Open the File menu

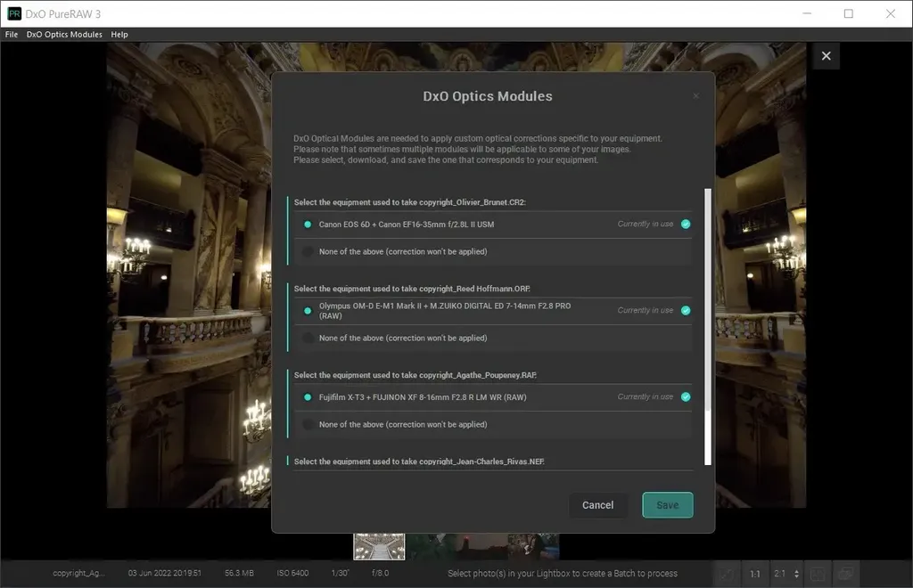click(x=12, y=35)
